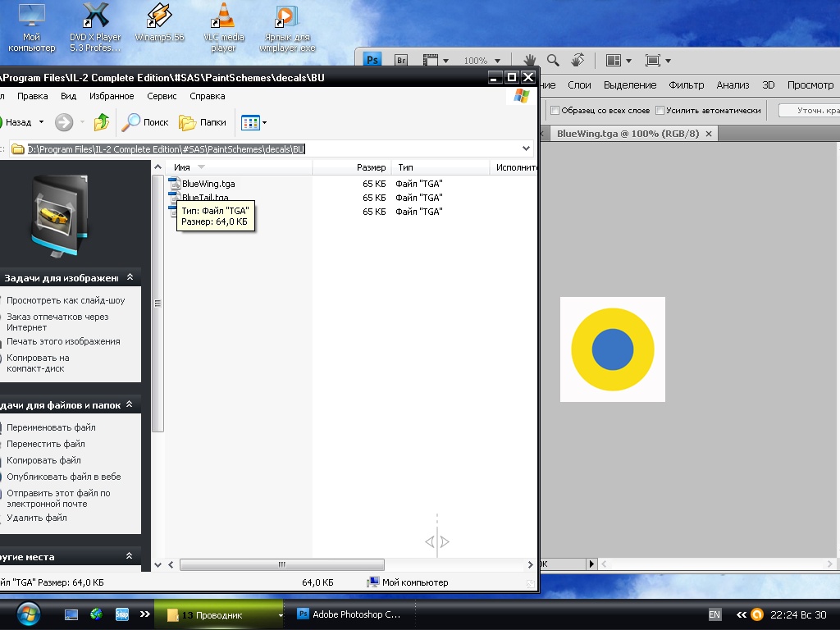
Task: Open the Views icon in Explorer toolbar
Action: 250,123
